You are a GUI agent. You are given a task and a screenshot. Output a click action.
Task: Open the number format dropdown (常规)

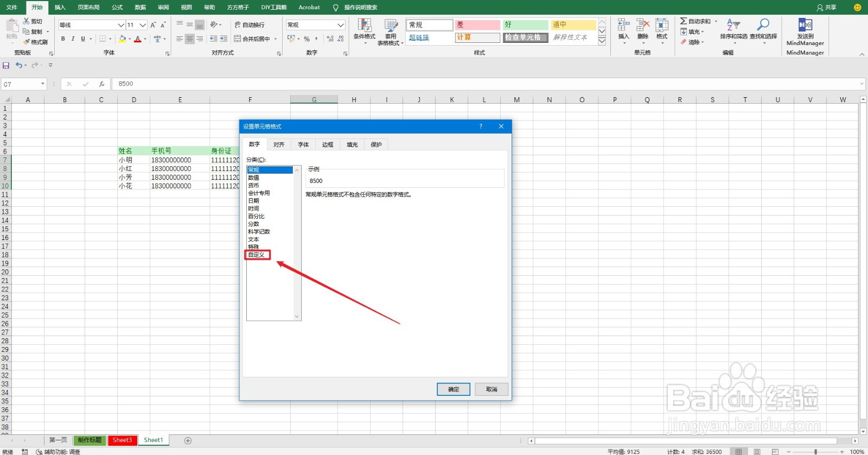coord(341,25)
